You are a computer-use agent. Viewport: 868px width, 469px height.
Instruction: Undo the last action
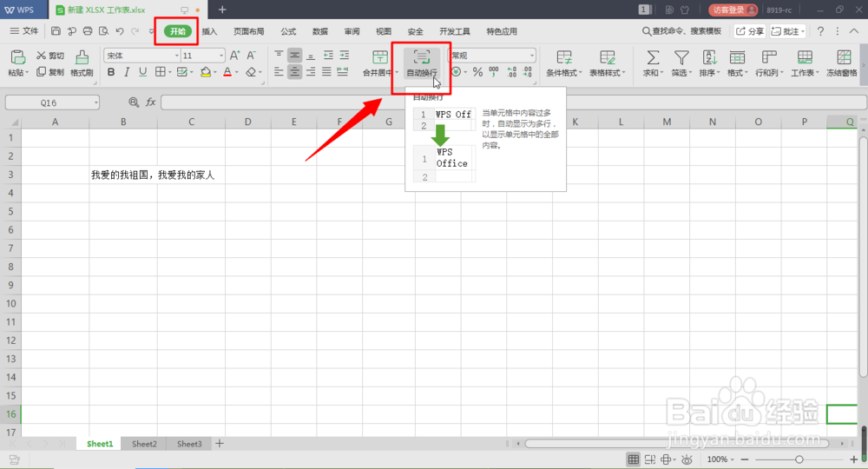[120, 31]
